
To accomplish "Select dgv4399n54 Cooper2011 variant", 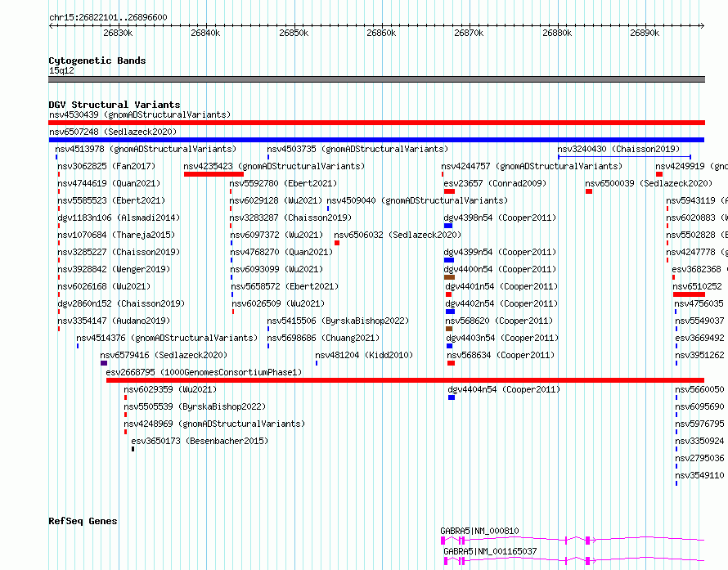I will pyautogui.click(x=500, y=252).
